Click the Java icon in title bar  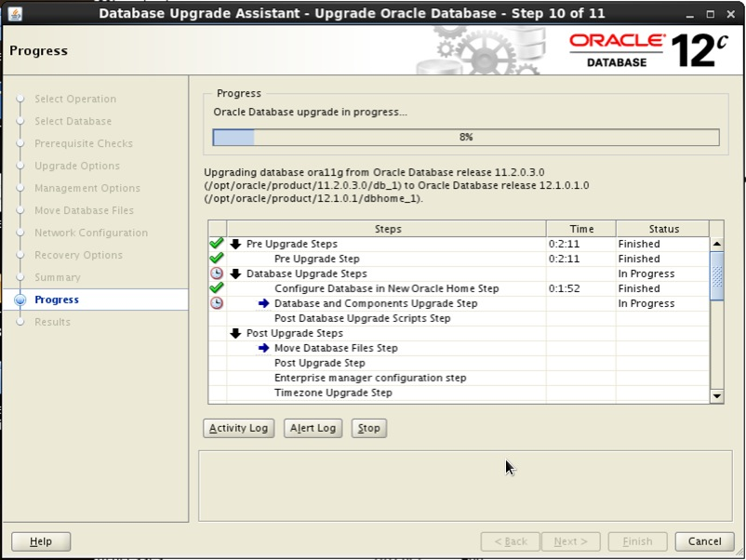(15, 14)
